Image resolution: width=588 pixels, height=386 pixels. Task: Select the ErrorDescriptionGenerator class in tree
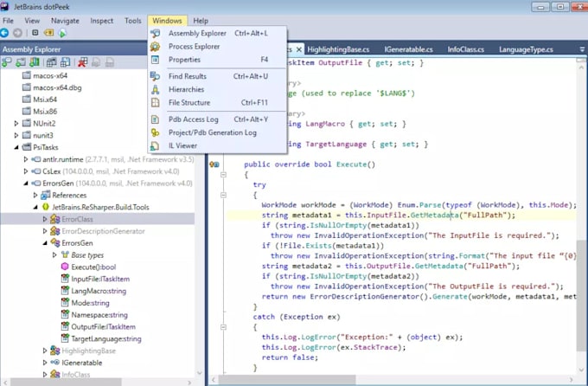tap(103, 231)
